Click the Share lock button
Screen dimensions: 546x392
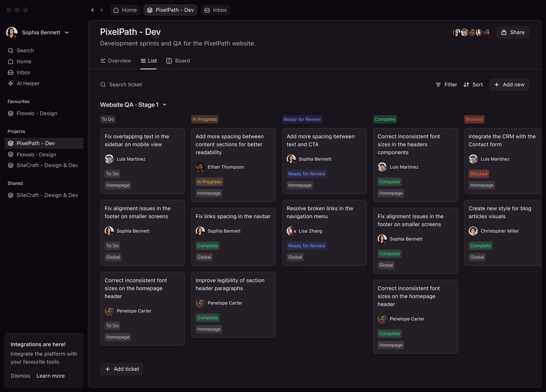click(512, 32)
